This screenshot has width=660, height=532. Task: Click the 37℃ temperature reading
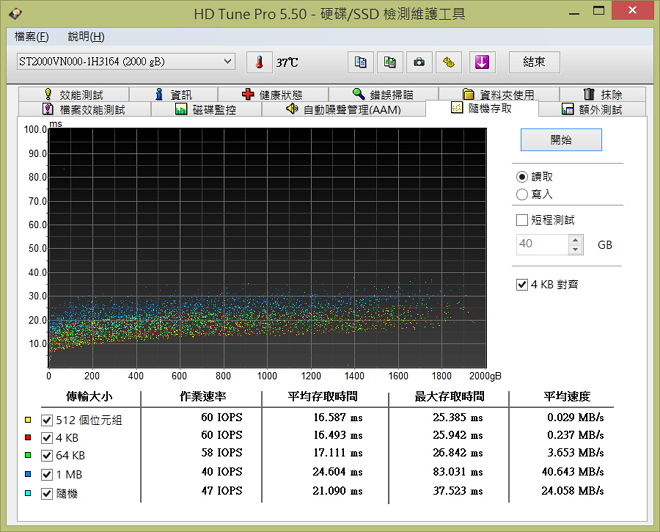287,63
